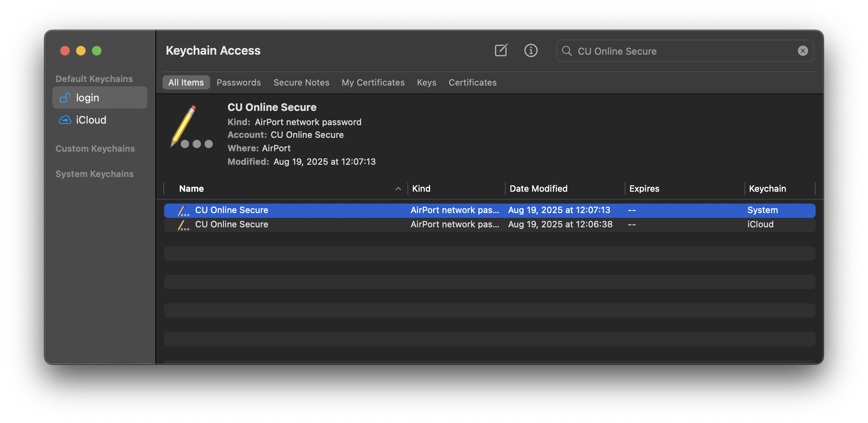Switch to the Secure Notes tab

(301, 82)
